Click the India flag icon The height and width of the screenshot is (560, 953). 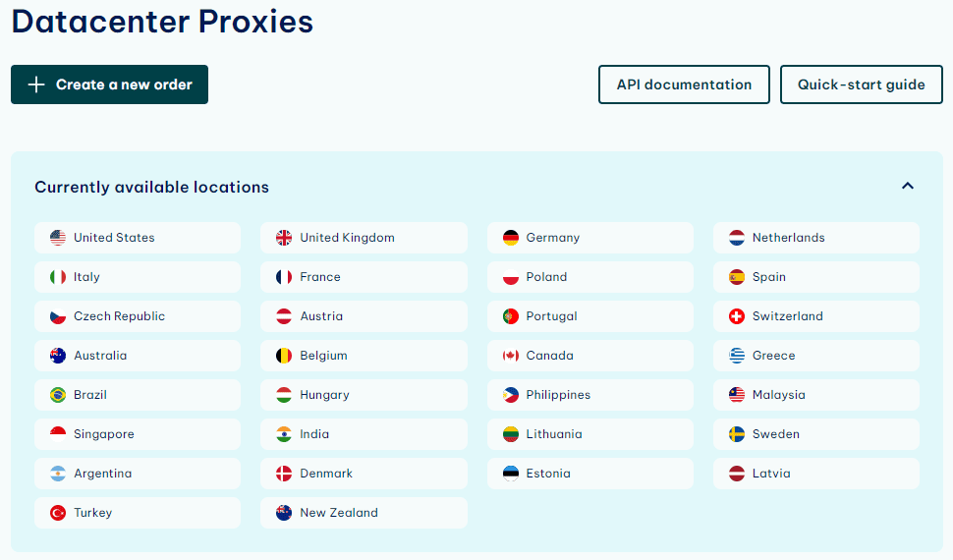(284, 434)
